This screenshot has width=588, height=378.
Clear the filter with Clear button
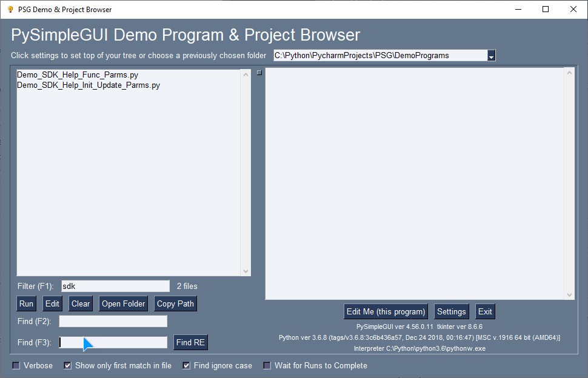tap(81, 304)
